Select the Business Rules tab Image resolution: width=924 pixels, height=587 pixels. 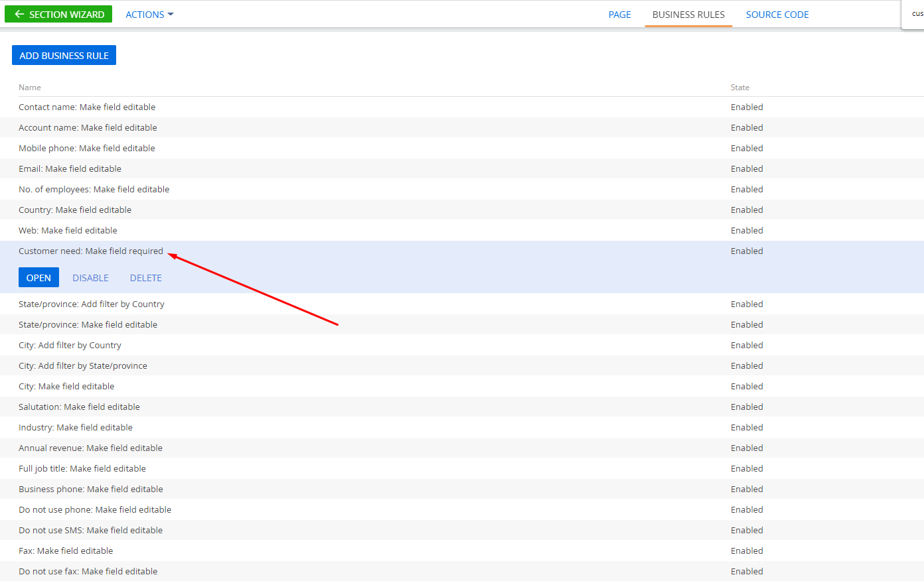(x=688, y=15)
